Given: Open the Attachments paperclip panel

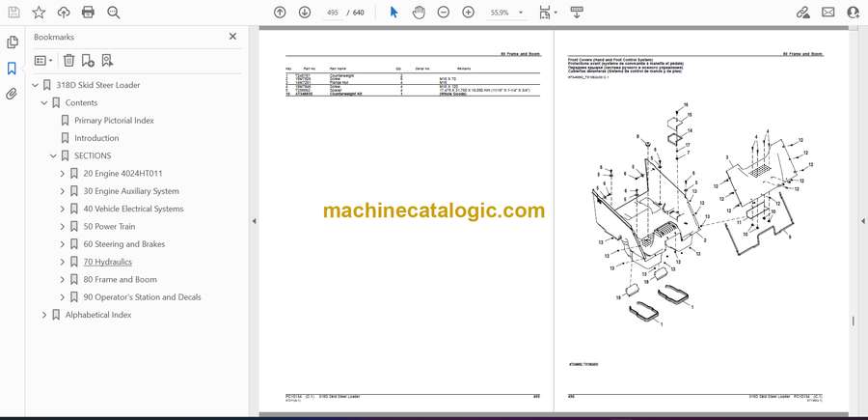Looking at the screenshot, I should [13, 95].
